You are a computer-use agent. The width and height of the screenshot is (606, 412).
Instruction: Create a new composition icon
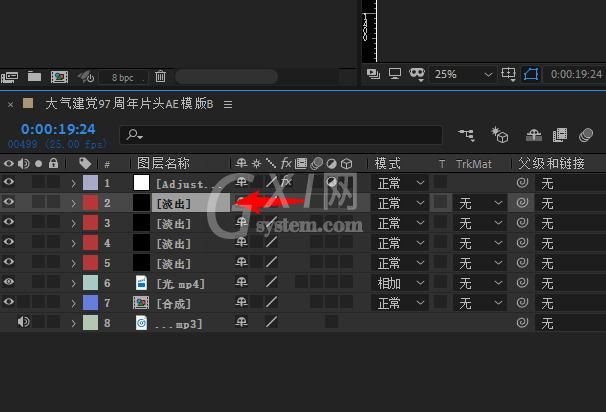[x=60, y=77]
